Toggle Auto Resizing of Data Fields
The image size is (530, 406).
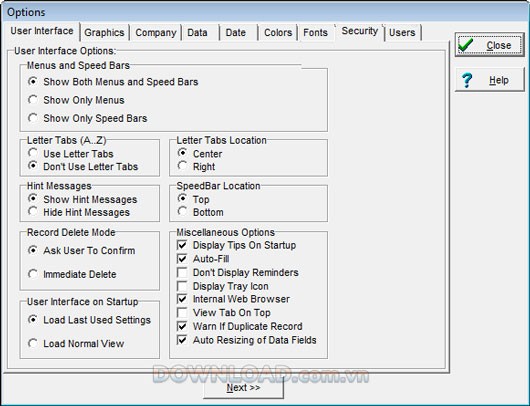(x=182, y=340)
